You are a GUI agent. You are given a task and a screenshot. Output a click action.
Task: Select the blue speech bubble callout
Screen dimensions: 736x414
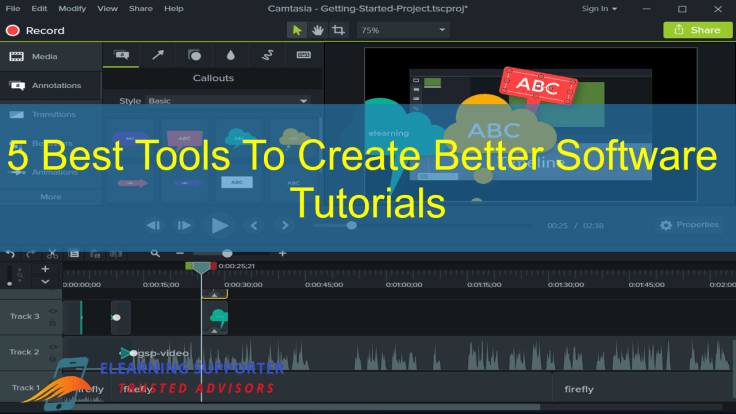[130, 140]
